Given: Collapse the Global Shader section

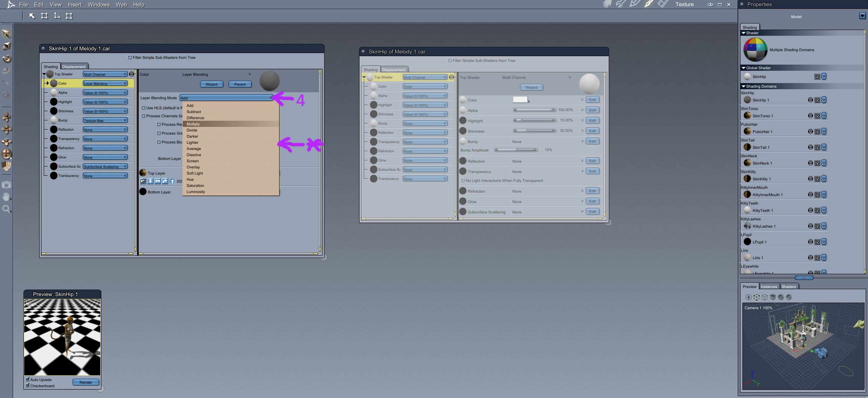Looking at the screenshot, I should (744, 68).
